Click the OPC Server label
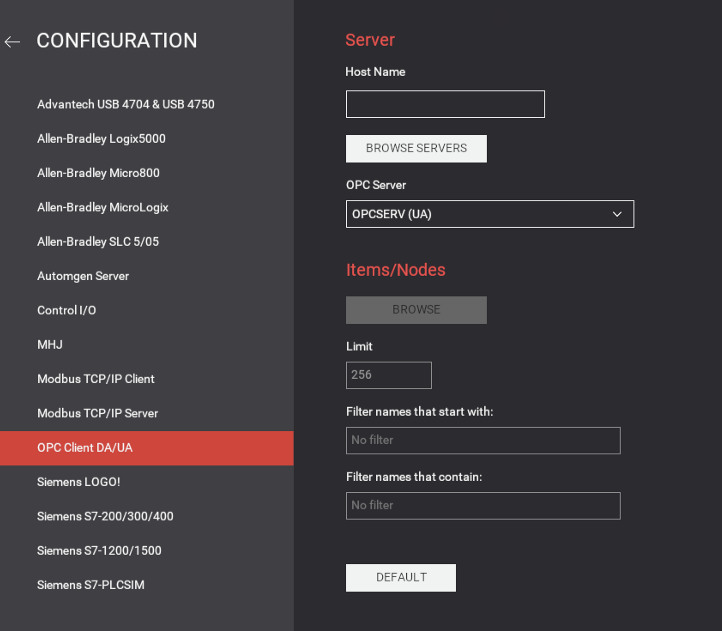The image size is (722, 631). [x=376, y=185]
